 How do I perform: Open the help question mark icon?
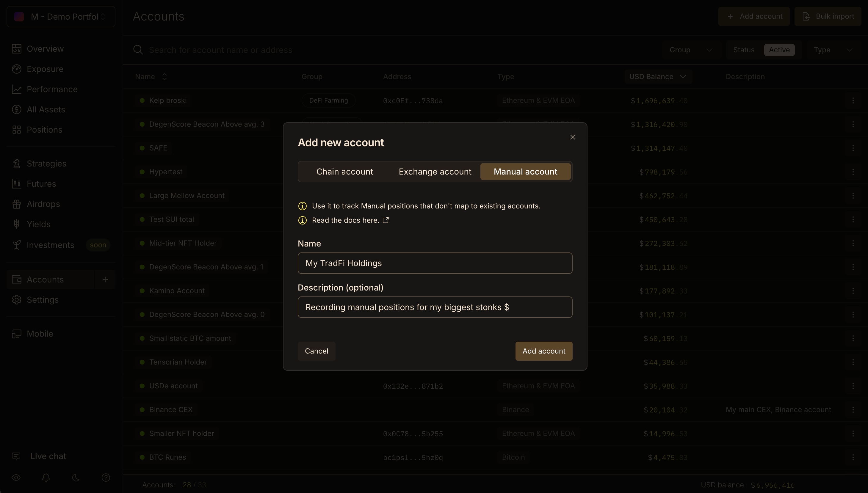click(106, 478)
